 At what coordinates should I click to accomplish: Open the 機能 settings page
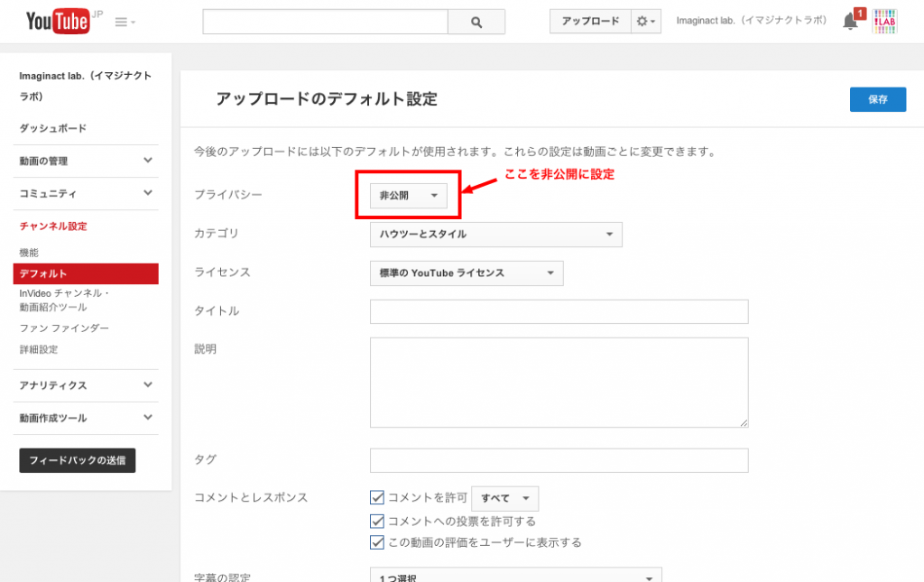[29, 253]
